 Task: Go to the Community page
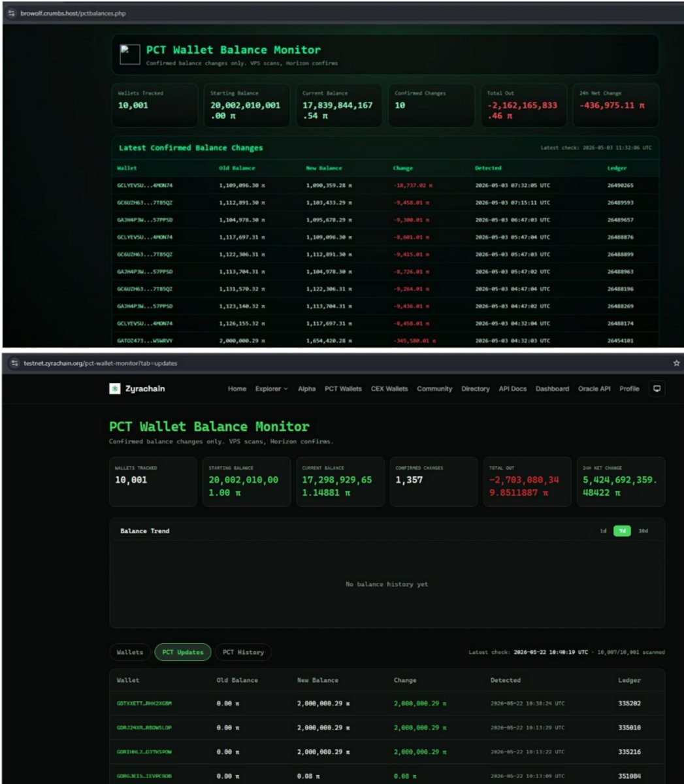(x=434, y=389)
